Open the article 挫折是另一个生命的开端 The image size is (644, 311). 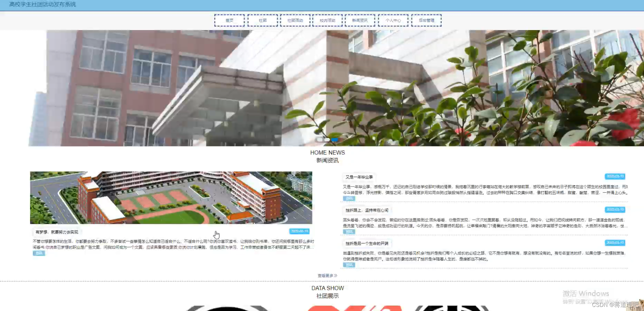[x=367, y=244]
